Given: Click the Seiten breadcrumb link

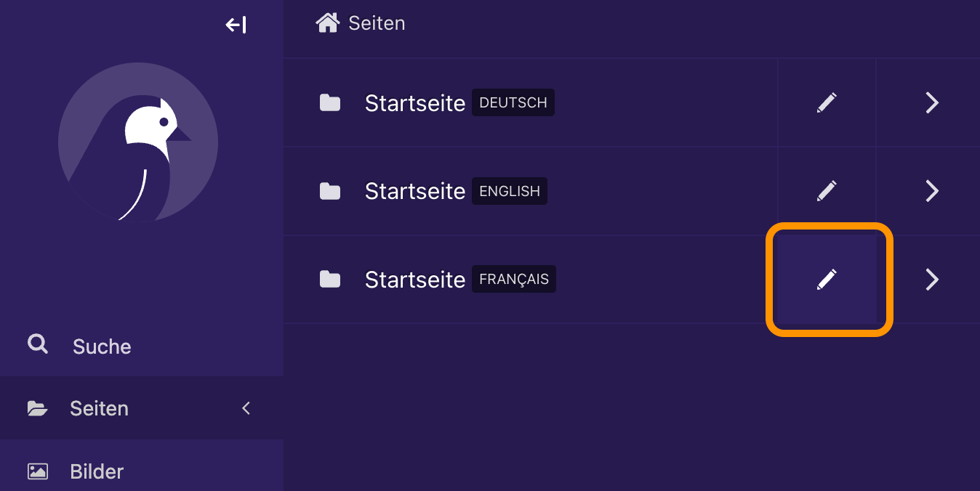Looking at the screenshot, I should click(377, 23).
